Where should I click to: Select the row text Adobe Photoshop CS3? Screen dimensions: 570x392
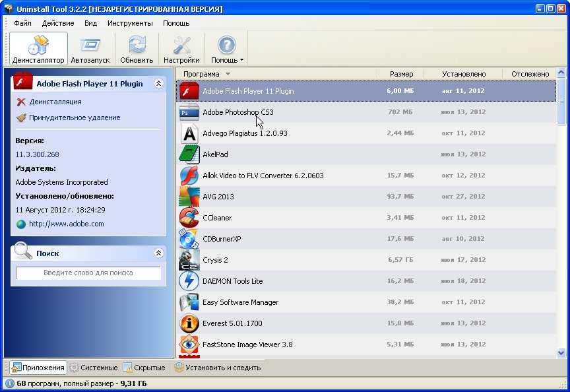tap(238, 112)
